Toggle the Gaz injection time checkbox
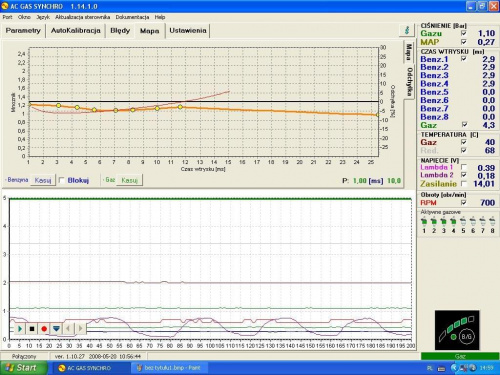This screenshot has height=375, width=500. (464, 125)
